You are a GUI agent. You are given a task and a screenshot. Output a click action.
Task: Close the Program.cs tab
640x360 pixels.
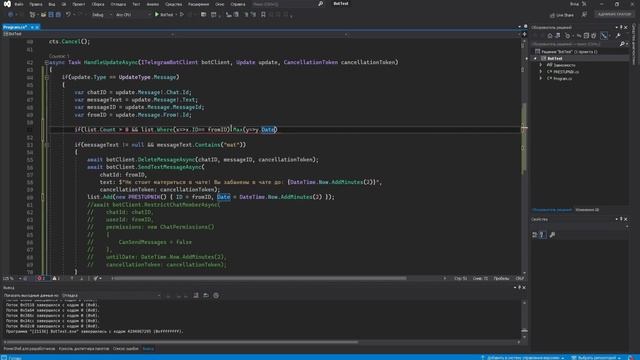click(37, 27)
